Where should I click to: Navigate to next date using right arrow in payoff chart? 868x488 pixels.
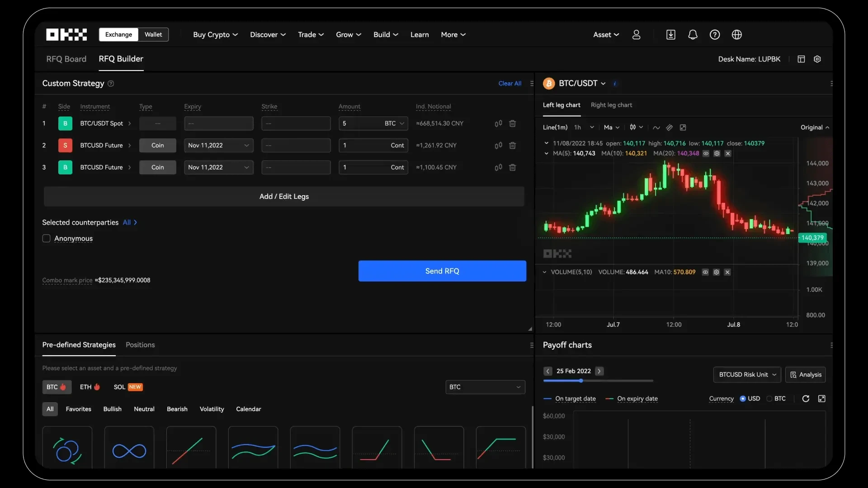[599, 371]
